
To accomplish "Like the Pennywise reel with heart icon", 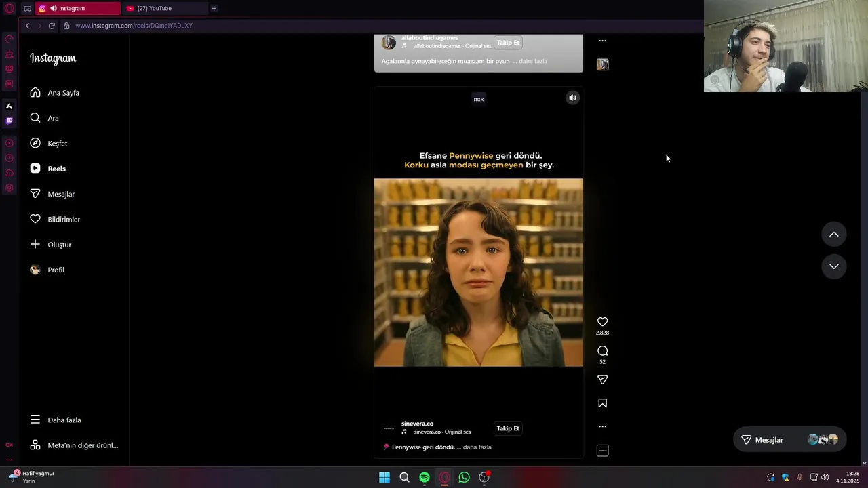I will [602, 322].
